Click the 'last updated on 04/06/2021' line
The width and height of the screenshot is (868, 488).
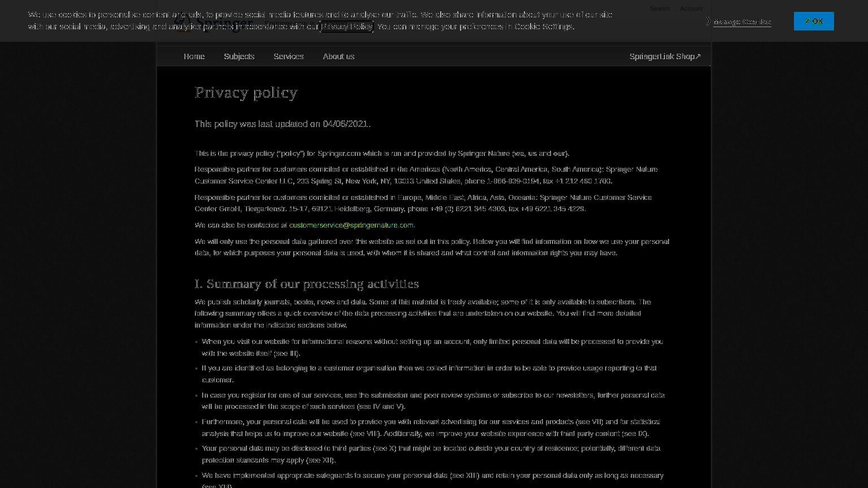[x=283, y=124]
